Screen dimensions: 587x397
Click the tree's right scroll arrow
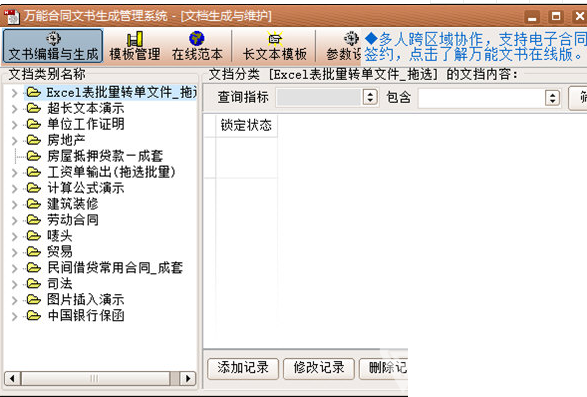click(188, 378)
